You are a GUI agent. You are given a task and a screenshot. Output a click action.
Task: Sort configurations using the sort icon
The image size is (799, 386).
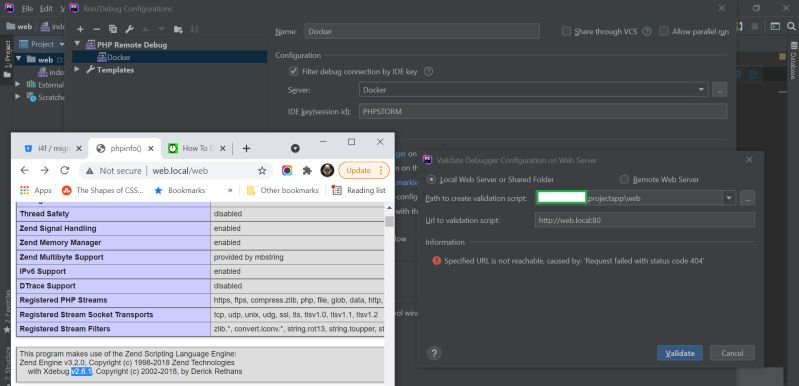pyautogui.click(x=194, y=30)
